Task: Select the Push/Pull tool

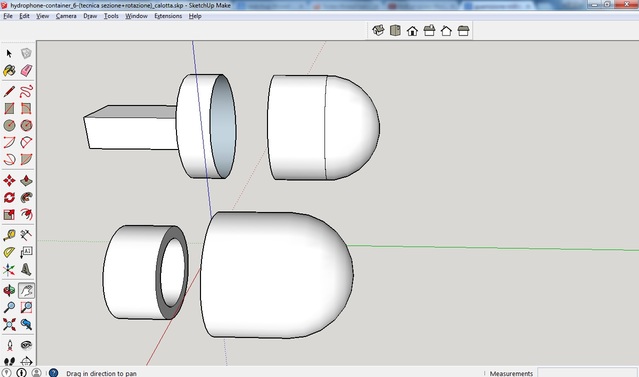Action: pos(26,180)
